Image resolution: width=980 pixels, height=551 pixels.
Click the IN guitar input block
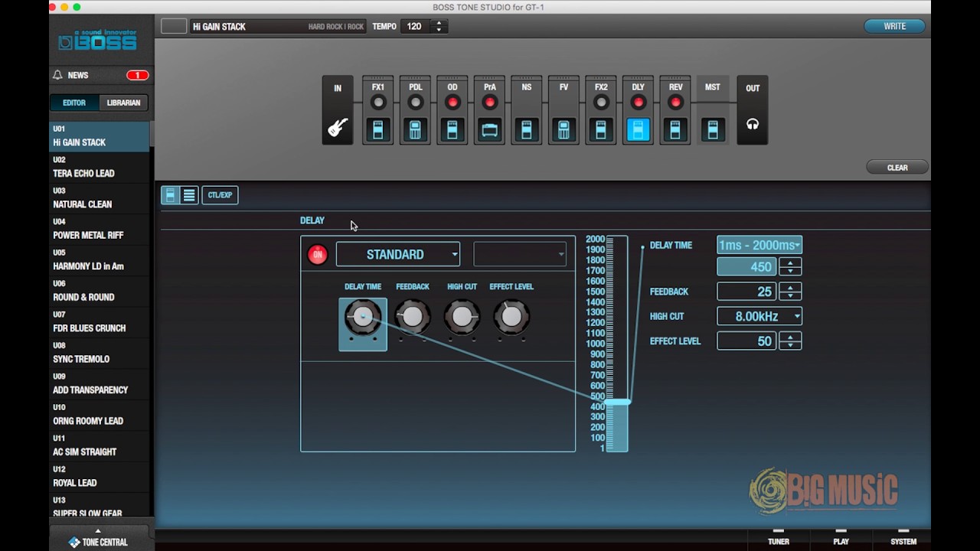point(338,110)
